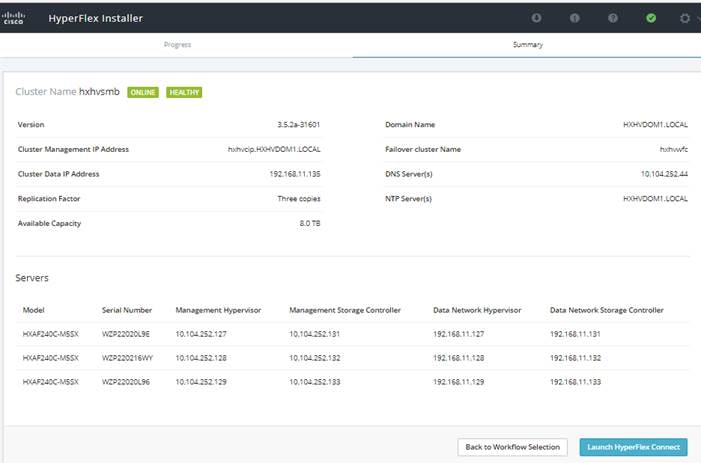Select data storage controller IP 192.168.11.132
The width and height of the screenshot is (701, 463).
click(x=575, y=358)
